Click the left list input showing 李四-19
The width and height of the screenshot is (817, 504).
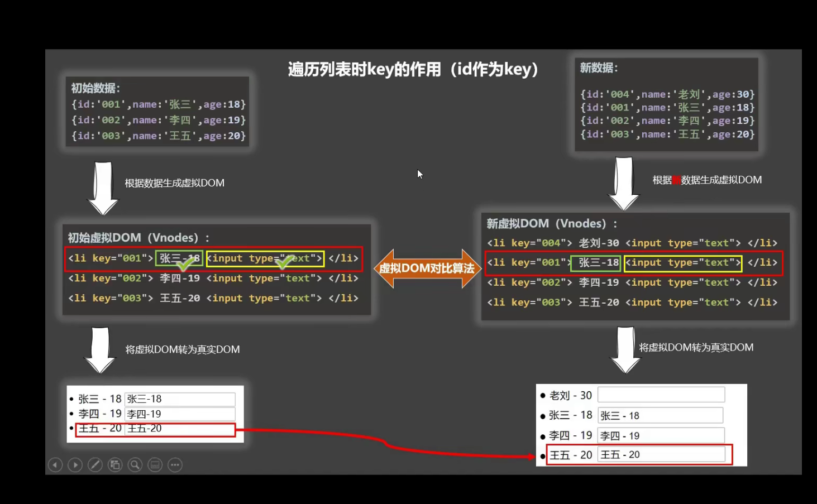click(x=179, y=414)
